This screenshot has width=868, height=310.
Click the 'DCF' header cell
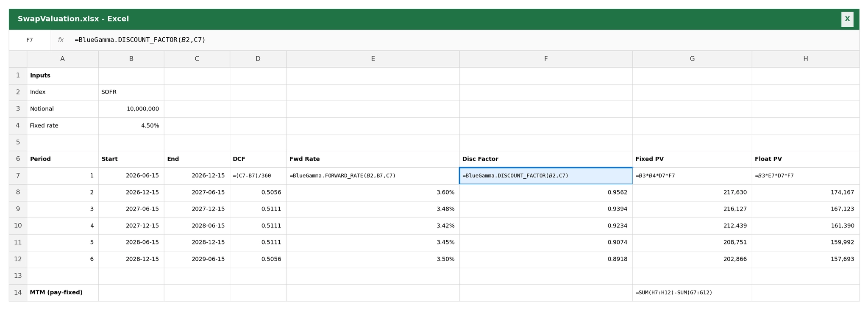[x=258, y=159]
